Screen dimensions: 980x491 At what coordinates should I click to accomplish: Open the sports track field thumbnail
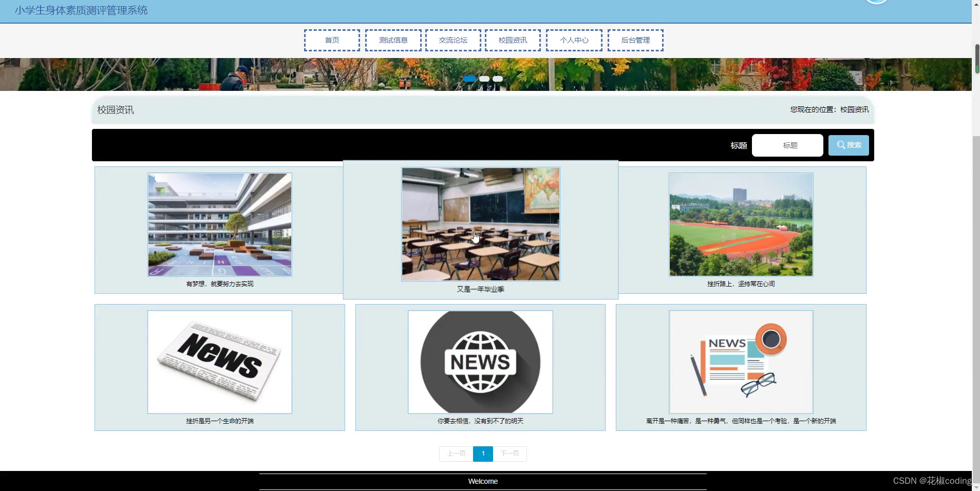741,224
